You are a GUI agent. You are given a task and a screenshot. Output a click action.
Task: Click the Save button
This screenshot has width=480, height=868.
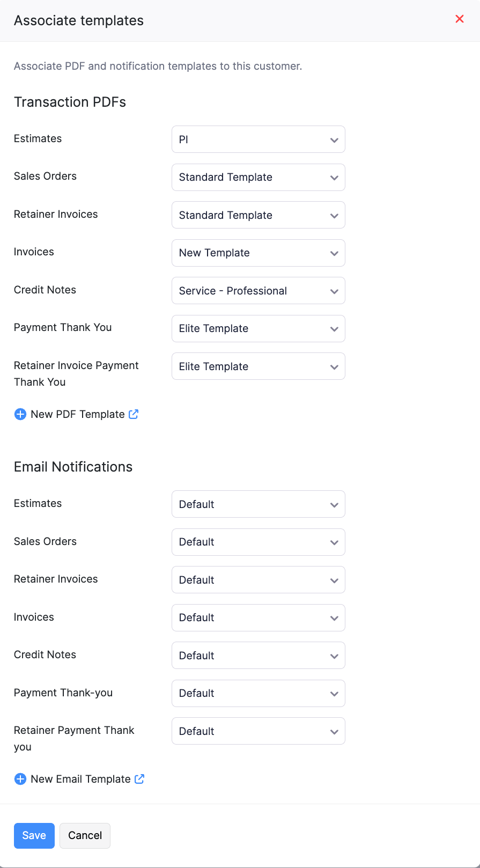click(34, 835)
